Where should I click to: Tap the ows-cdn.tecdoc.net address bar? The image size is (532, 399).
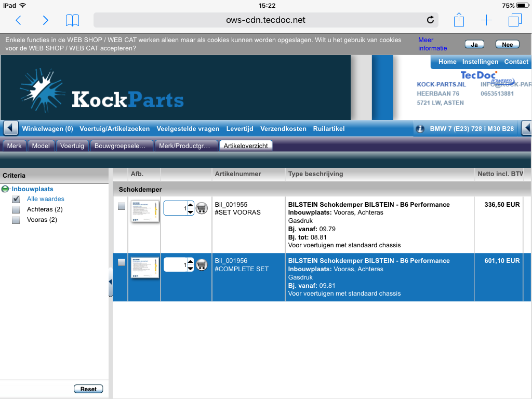[x=265, y=20]
